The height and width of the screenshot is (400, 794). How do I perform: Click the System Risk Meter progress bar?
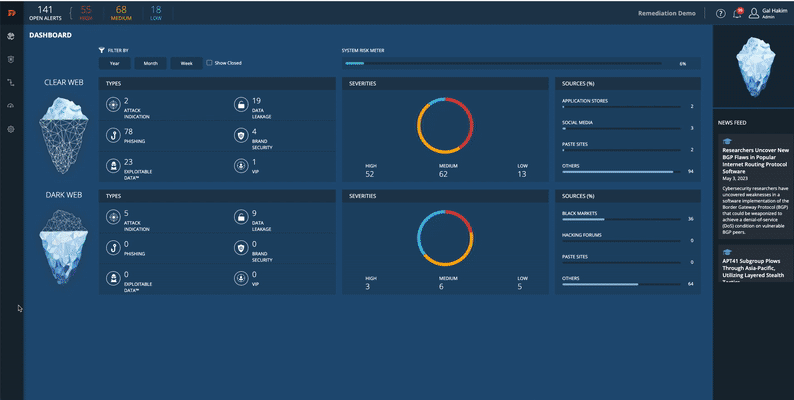point(502,63)
